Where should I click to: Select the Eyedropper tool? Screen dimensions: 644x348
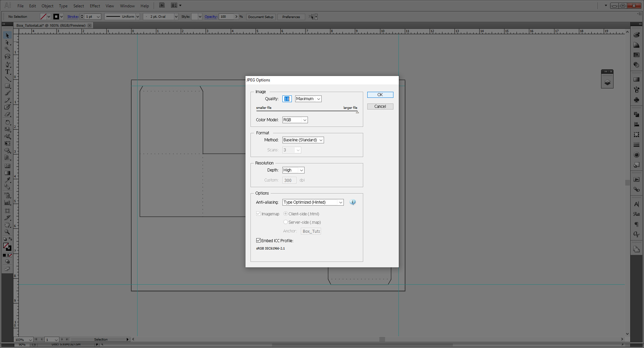coord(7,180)
